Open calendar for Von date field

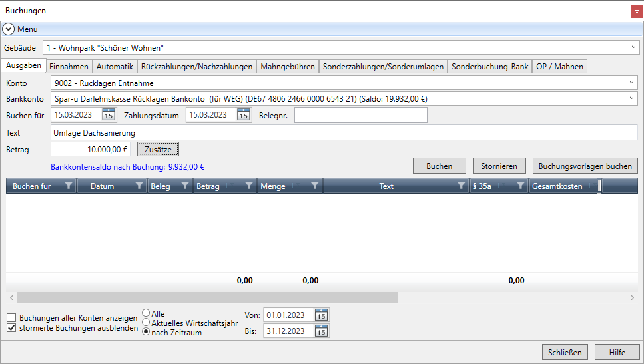coord(322,315)
